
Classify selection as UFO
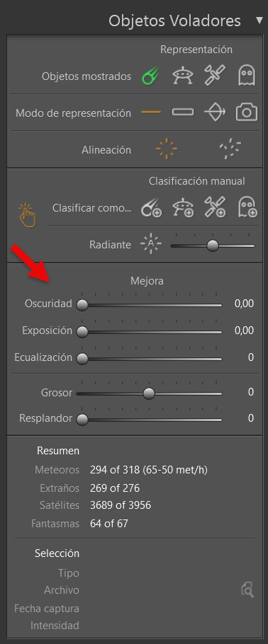tap(183, 208)
